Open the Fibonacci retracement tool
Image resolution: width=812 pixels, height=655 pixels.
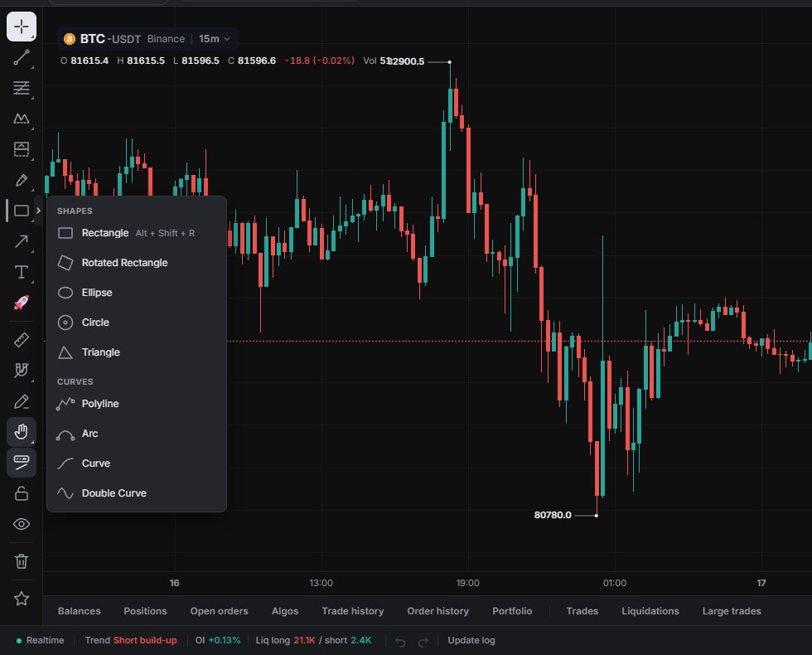22,88
